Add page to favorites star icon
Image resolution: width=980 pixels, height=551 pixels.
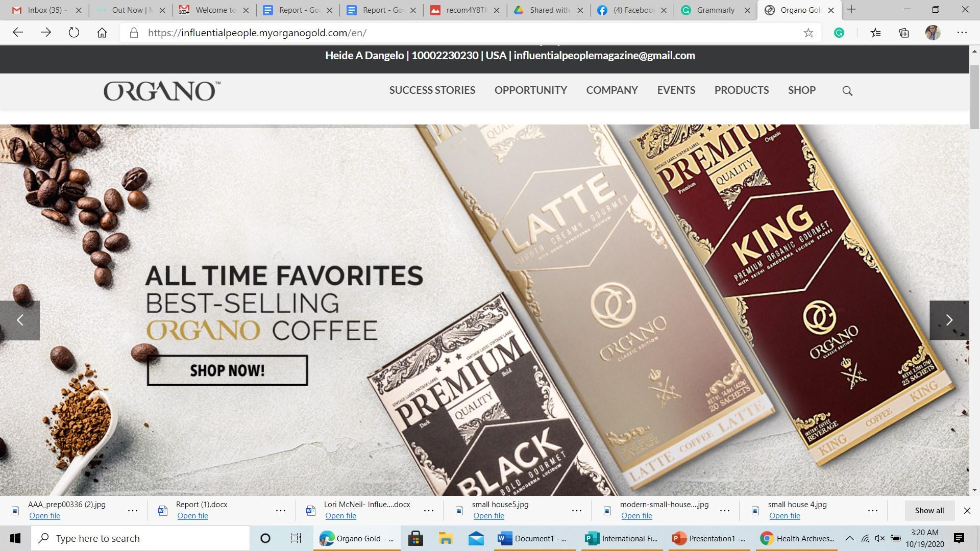808,33
